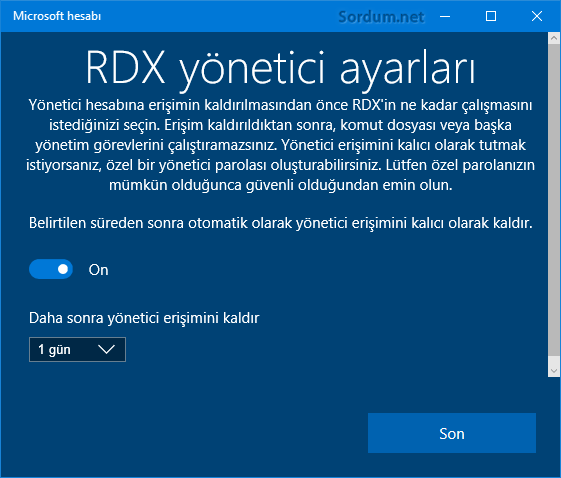Viewport: 561px width, 478px height.
Task: Open the '1 gün' duration dropdown
Action: 77,350
